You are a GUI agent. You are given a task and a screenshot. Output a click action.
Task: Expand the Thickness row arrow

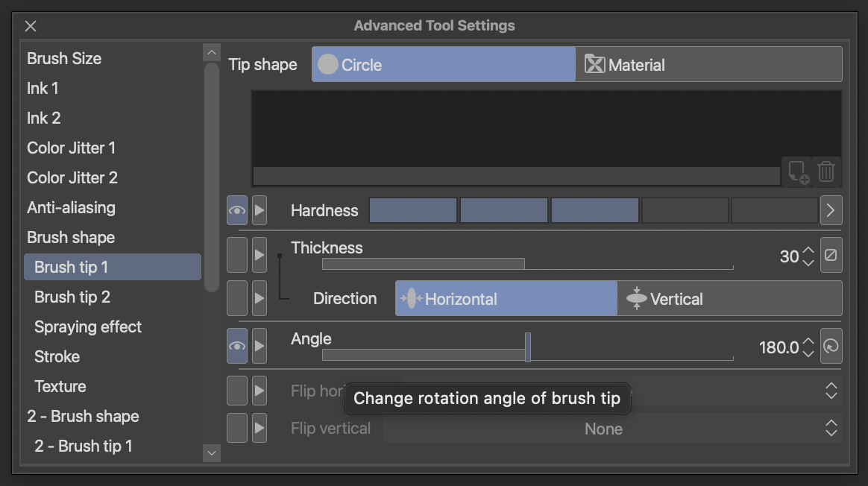click(260, 255)
